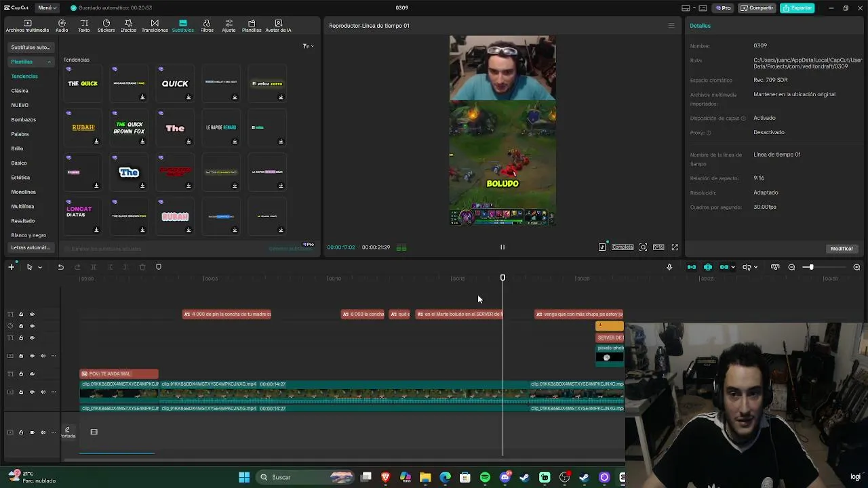The height and width of the screenshot is (488, 868).
Task: Select the Clásica subtitle category
Action: click(20, 91)
